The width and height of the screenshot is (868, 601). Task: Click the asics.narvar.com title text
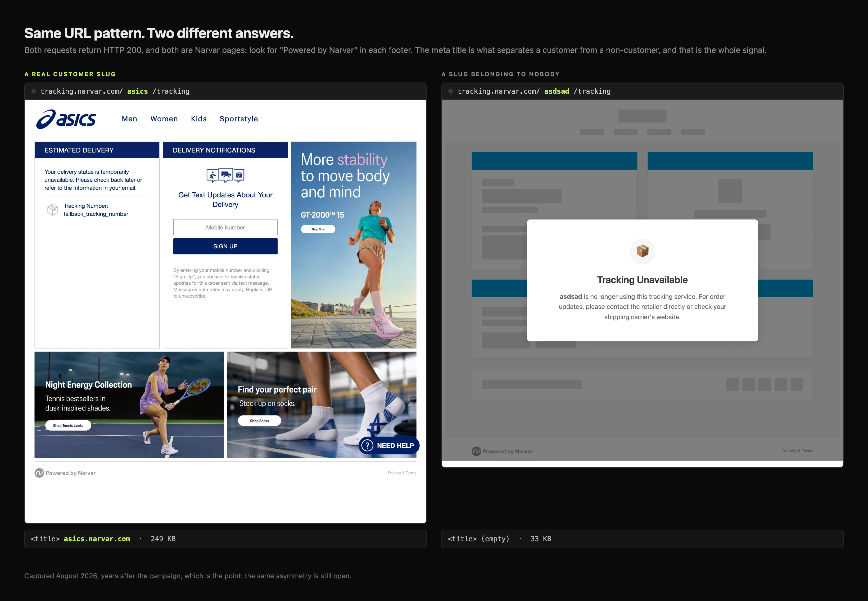[x=97, y=539]
